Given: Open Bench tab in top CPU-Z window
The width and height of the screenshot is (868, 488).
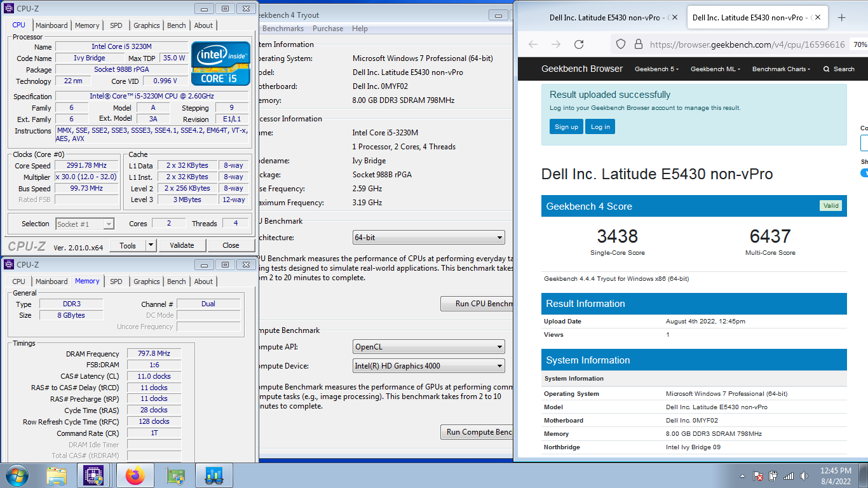Looking at the screenshot, I should coord(177,25).
